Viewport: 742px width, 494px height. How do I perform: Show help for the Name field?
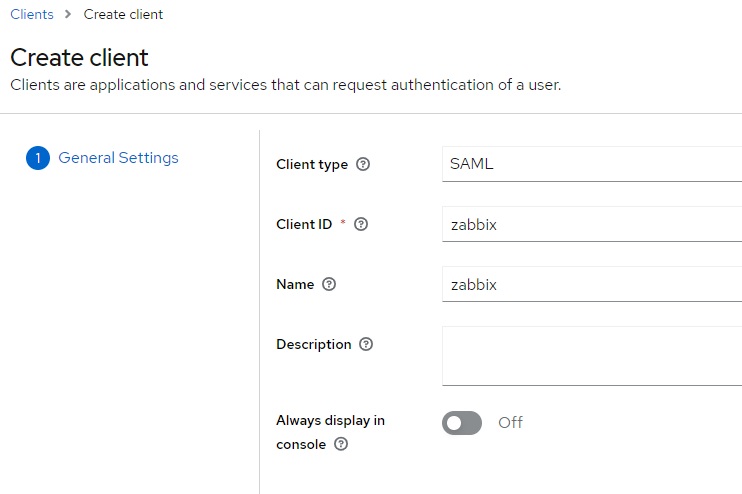click(x=329, y=284)
